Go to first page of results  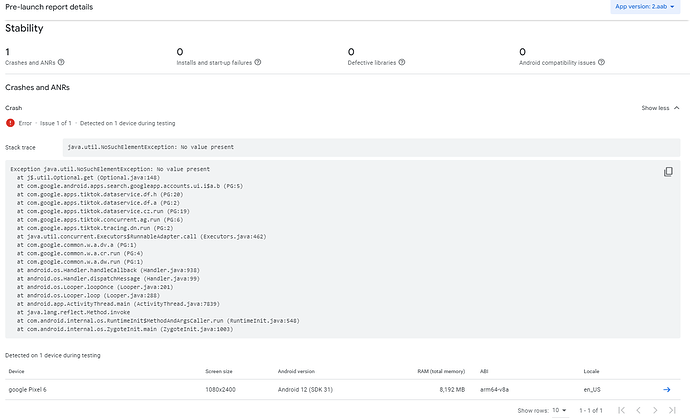621,410
